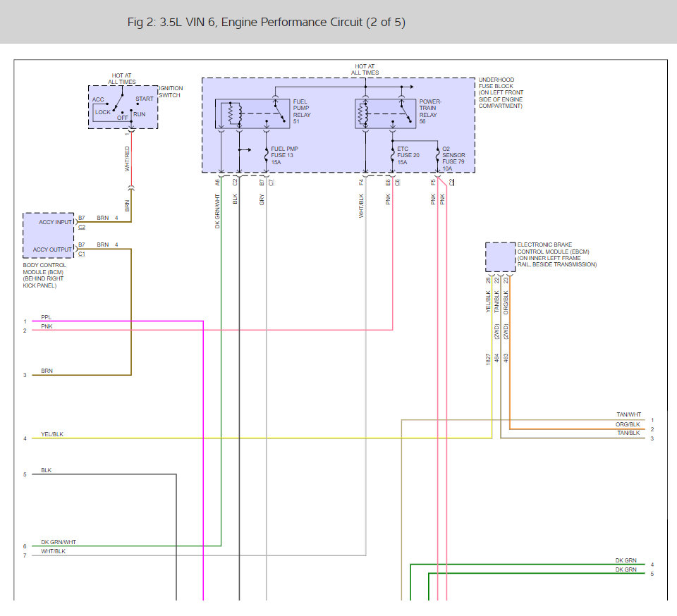The height and width of the screenshot is (616, 677).
Task: Click terminal E6 under the fuse block
Action: (388, 183)
